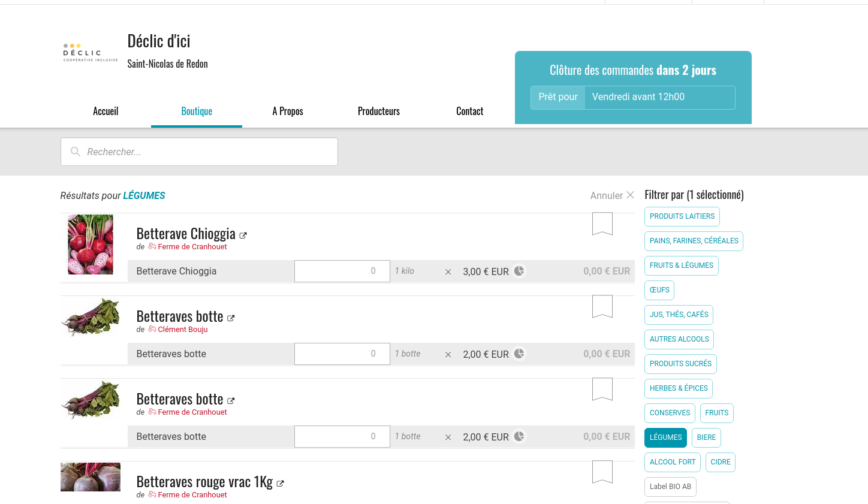The width and height of the screenshot is (868, 504).
Task: Click quantity field for Ferme de Cranhouet Betteraves botte
Action: 342,436
